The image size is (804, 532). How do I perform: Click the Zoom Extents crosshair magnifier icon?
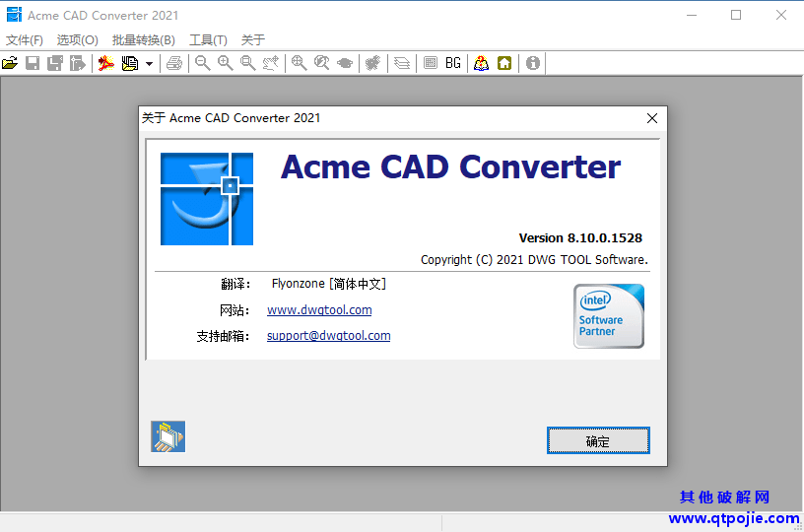299,63
